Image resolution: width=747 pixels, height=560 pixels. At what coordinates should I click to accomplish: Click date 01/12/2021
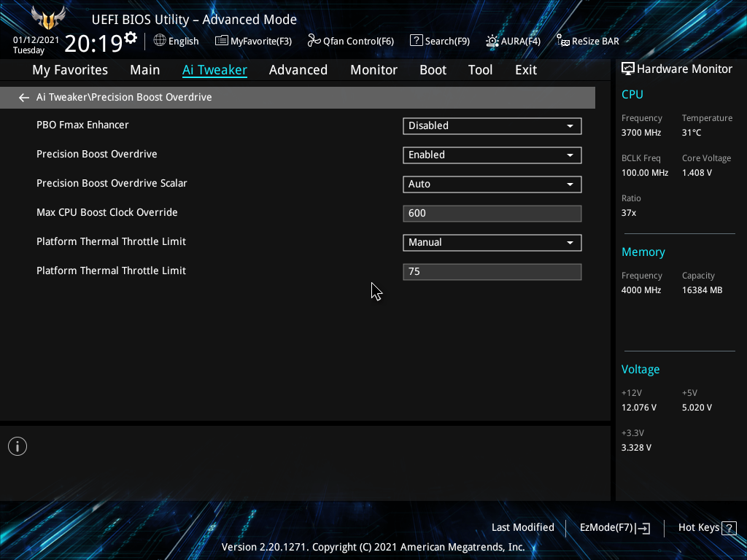(x=36, y=40)
